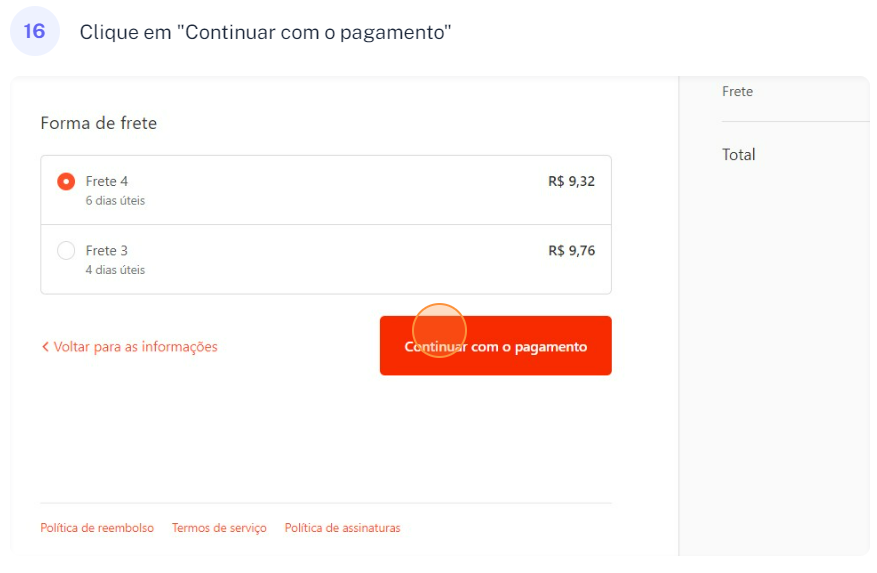Screen dimensions: 877x573
Task: Select the Frete 4 radio button
Action: pyautogui.click(x=66, y=182)
